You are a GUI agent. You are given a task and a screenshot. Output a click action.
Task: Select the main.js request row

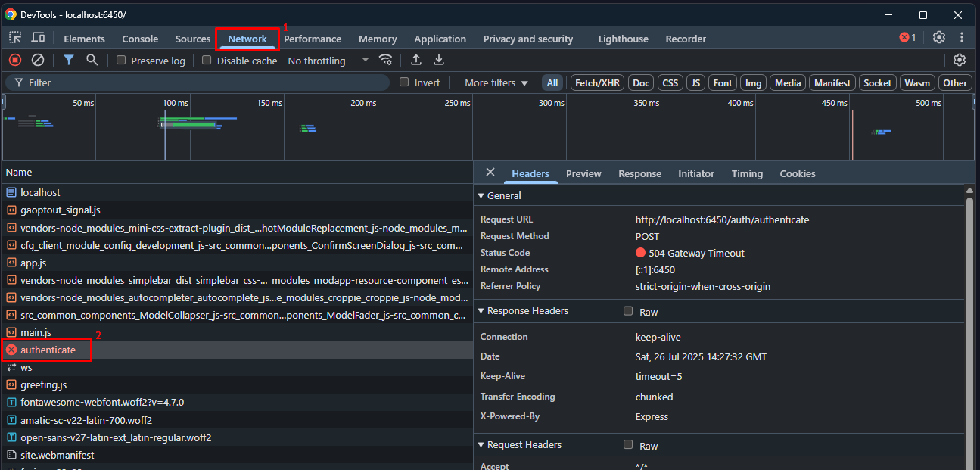pyautogui.click(x=236, y=332)
